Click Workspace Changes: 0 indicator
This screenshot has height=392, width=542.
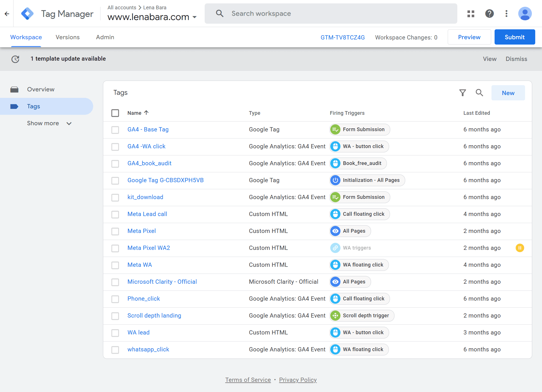[406, 38]
